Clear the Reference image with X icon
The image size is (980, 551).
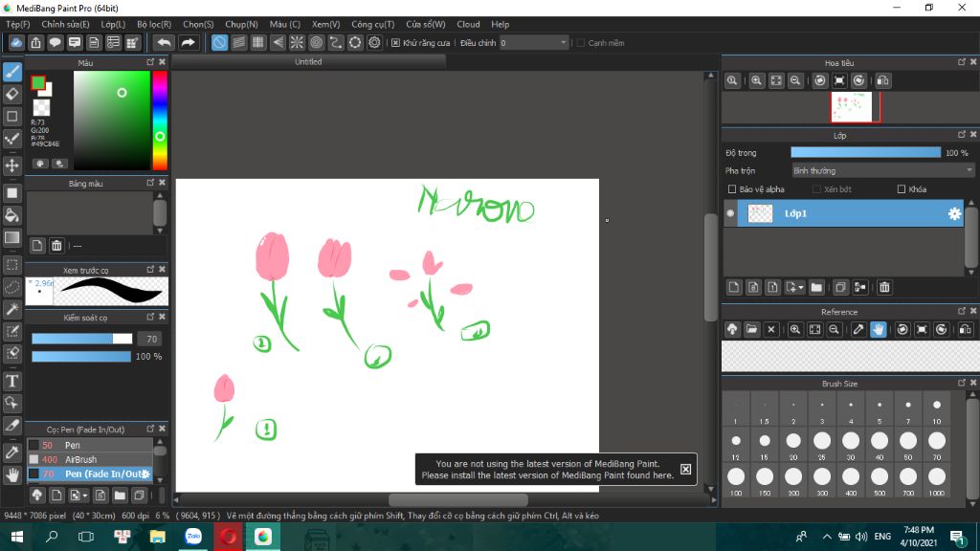pos(771,329)
